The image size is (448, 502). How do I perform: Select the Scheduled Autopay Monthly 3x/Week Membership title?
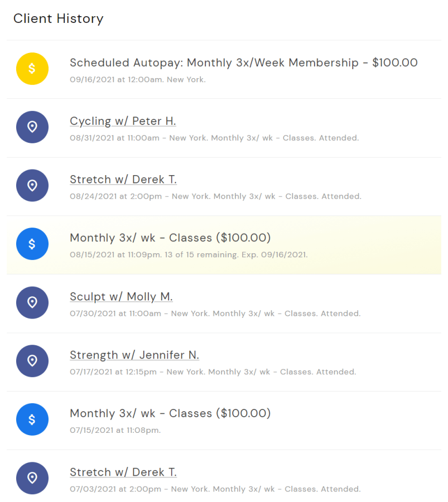[x=243, y=63]
